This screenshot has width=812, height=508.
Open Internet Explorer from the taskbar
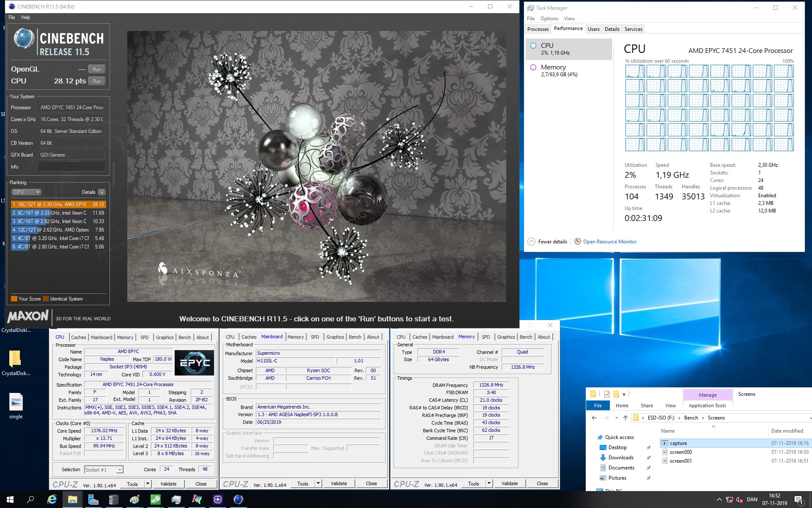click(x=52, y=500)
